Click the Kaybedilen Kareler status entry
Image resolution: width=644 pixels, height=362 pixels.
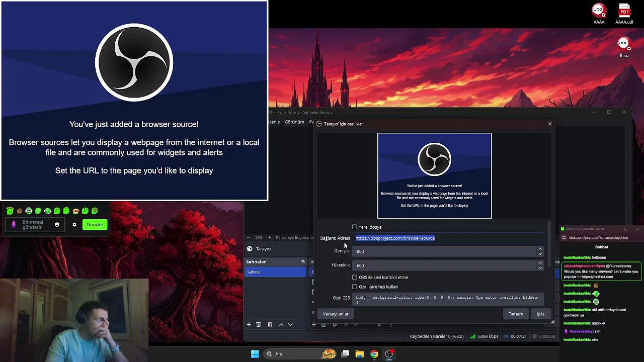point(437,336)
